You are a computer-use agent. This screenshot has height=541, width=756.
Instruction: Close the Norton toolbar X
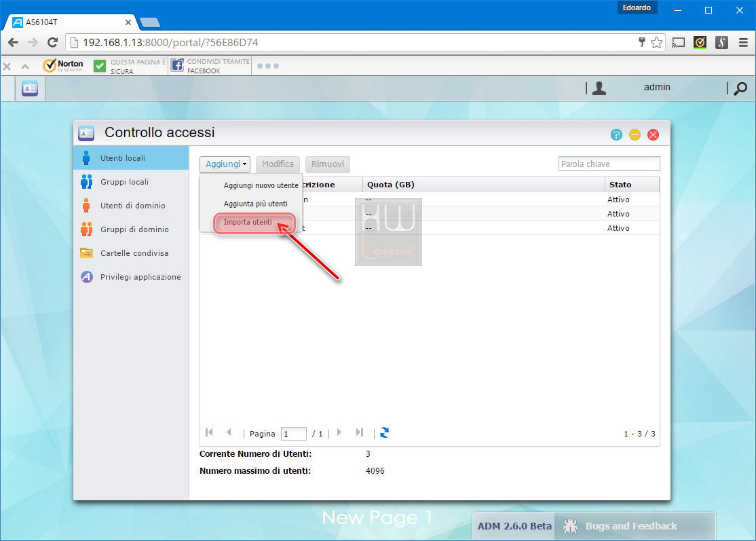pos(7,66)
